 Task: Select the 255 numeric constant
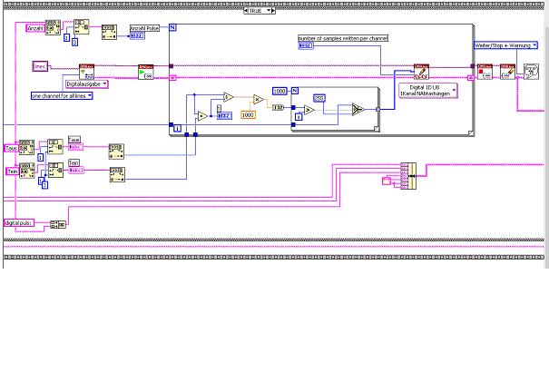pyautogui.click(x=319, y=99)
